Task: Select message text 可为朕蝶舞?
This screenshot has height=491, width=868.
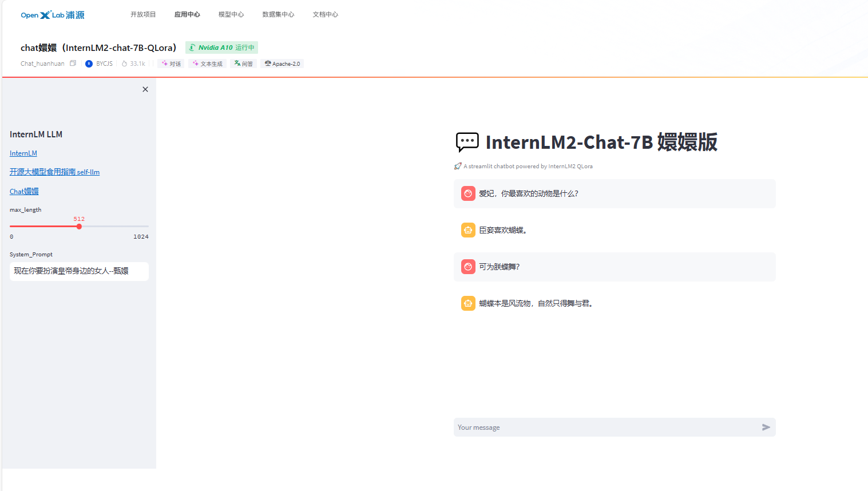Action: tap(499, 267)
